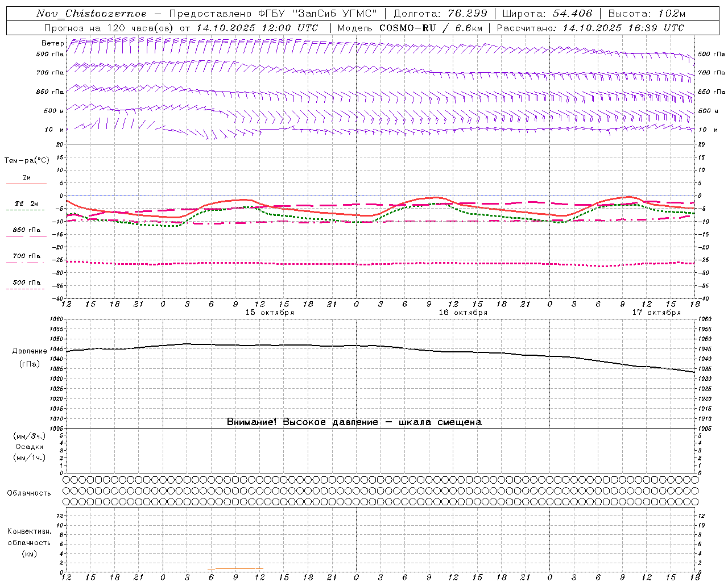Viewport: 728px width, 582px height.
Task: Click the "(гПа)" unit under Давление
Action: (30, 364)
